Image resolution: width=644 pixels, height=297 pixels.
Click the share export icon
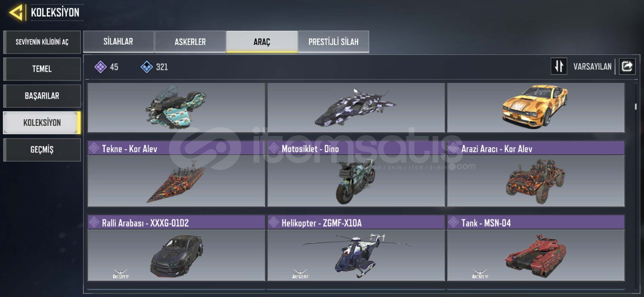point(627,66)
